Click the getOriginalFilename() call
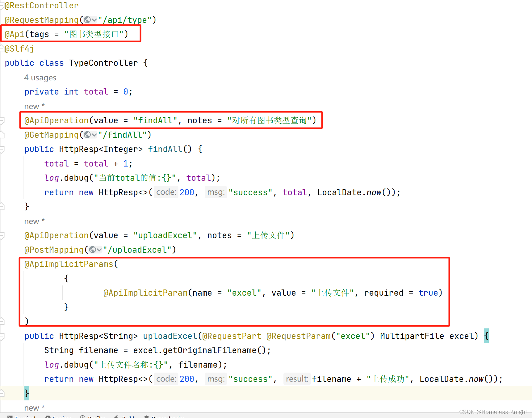Screen dimensions: 532x418 click(215, 350)
